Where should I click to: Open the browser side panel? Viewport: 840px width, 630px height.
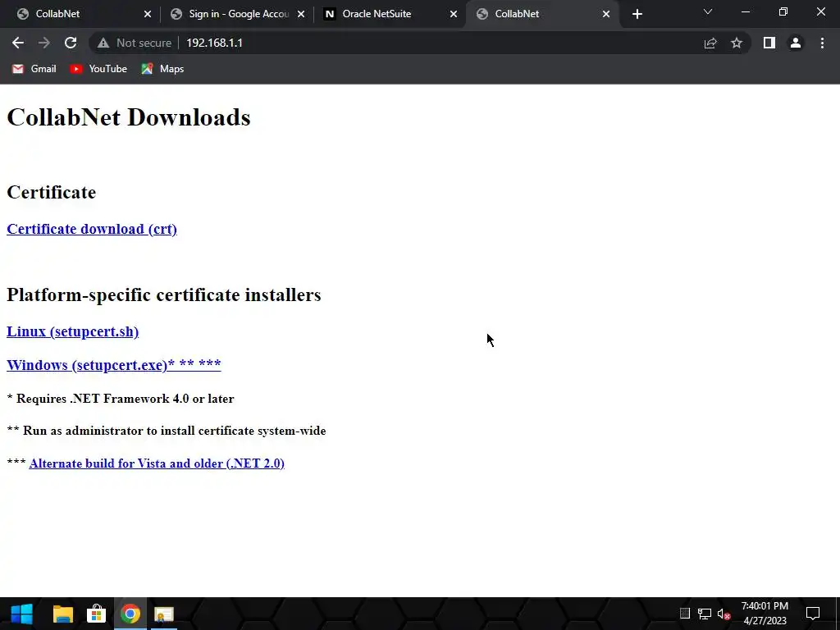(769, 43)
